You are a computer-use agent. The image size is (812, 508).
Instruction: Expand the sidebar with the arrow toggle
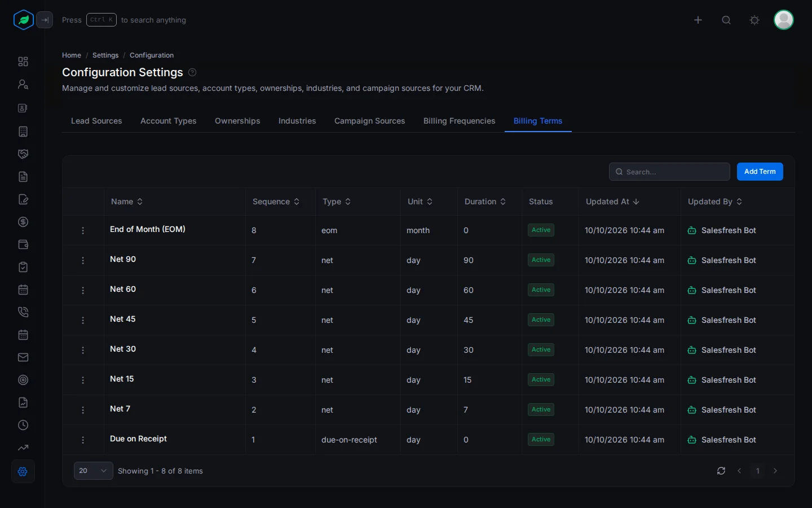click(45, 20)
